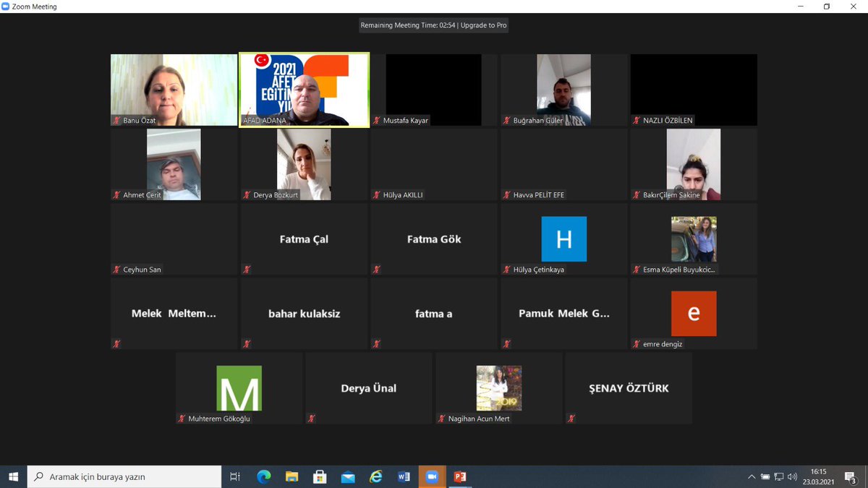
Task: Select the Pamuk Melek G participant tile
Action: [564, 314]
